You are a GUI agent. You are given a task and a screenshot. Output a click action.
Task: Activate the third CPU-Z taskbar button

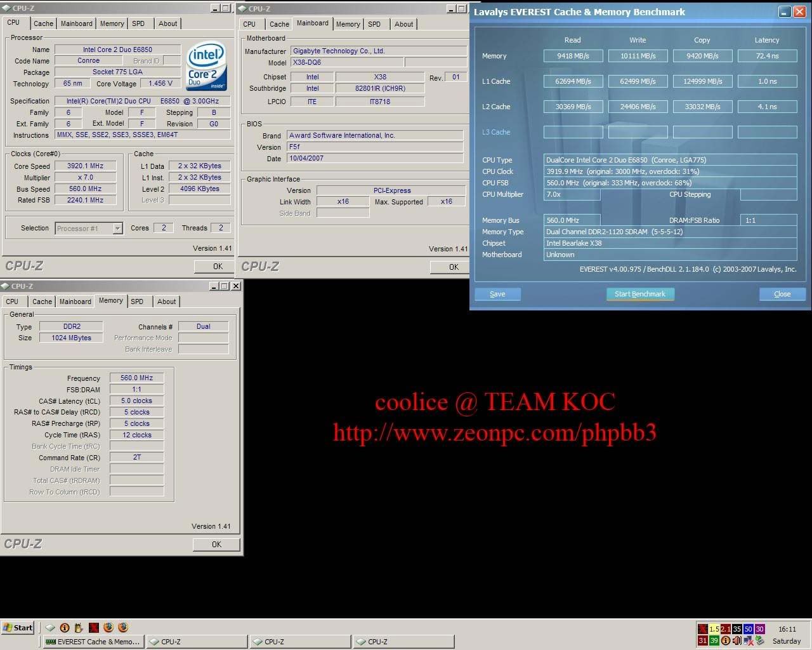pos(403,642)
